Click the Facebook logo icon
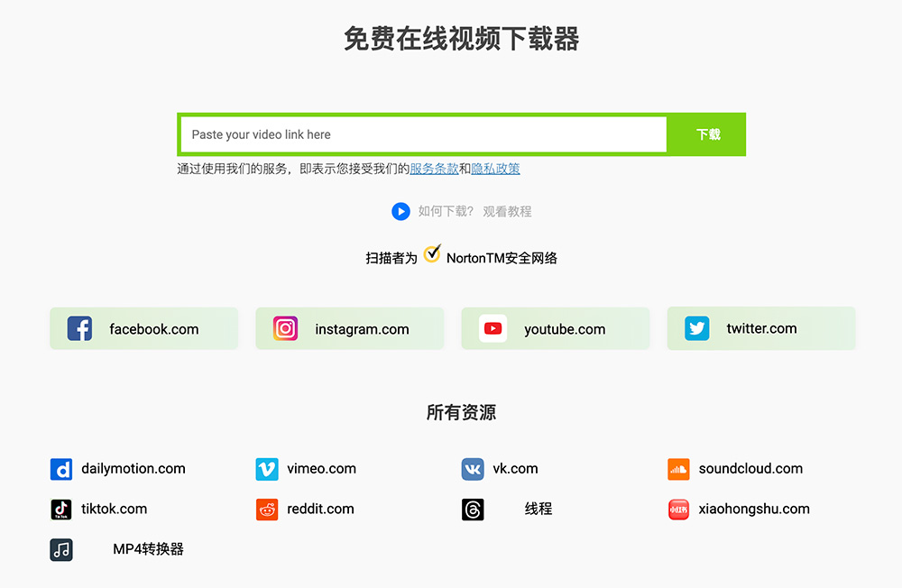The height and width of the screenshot is (588, 902). click(79, 328)
